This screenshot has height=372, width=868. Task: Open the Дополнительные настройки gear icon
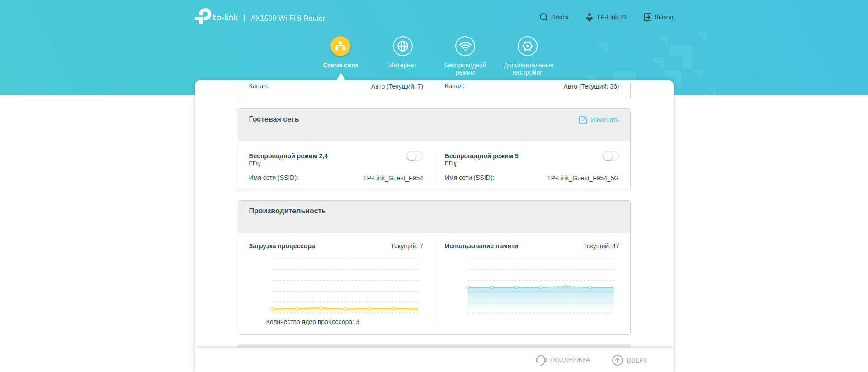[528, 46]
